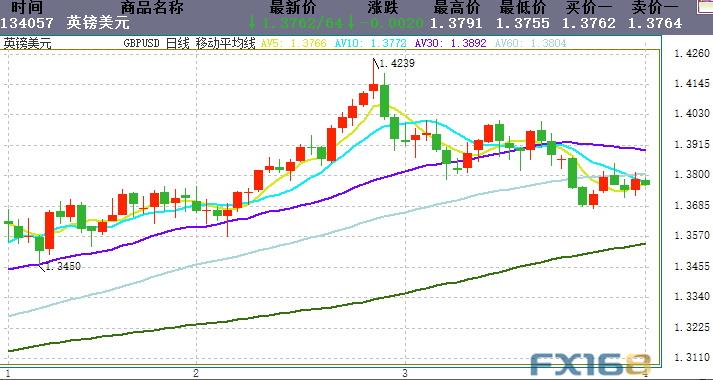Click the 最新价 column header
Screen dimensions: 713x380
[x=293, y=7]
